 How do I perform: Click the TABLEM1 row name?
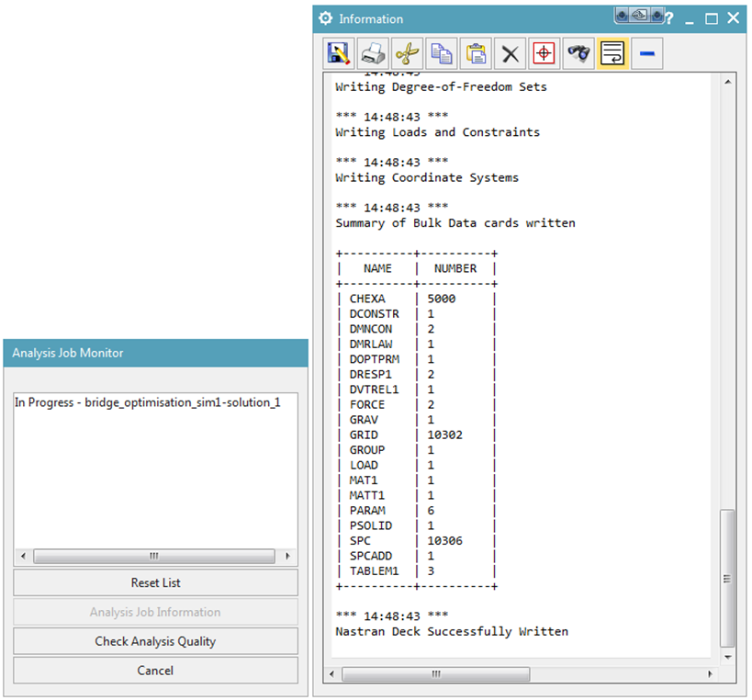coord(374,571)
